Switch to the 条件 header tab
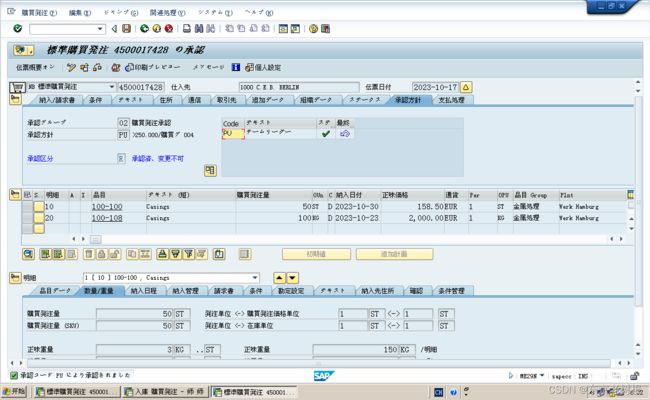The width and height of the screenshot is (650, 400). coord(96,100)
